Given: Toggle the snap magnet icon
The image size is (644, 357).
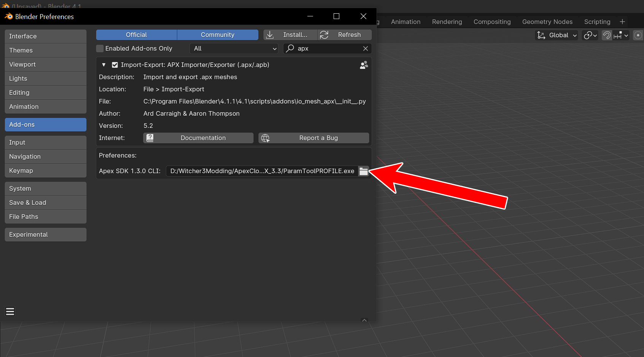Looking at the screenshot, I should [x=607, y=35].
